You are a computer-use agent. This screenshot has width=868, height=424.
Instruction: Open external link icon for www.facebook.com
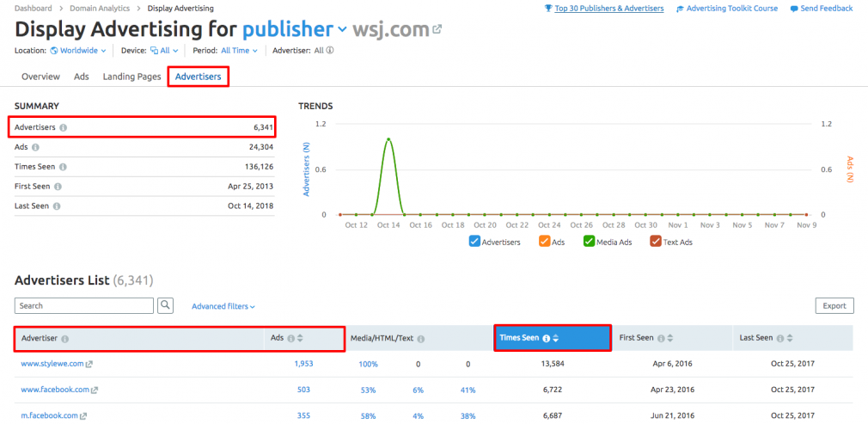pyautogui.click(x=95, y=390)
